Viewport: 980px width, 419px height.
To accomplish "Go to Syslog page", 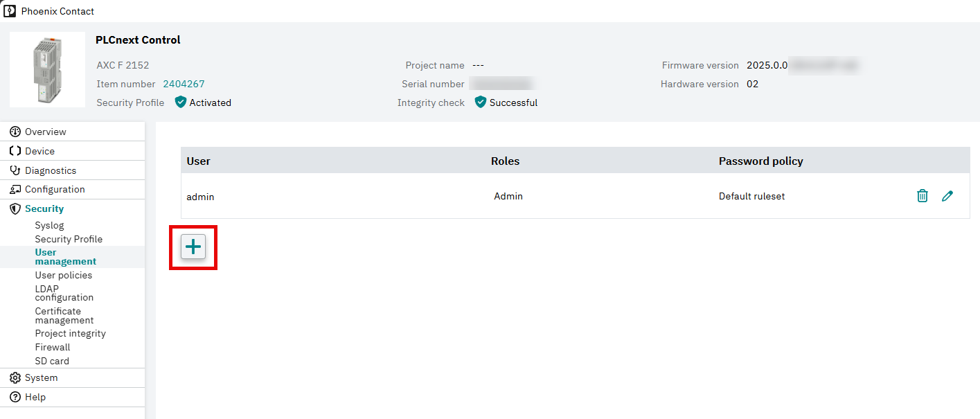I will pos(49,225).
